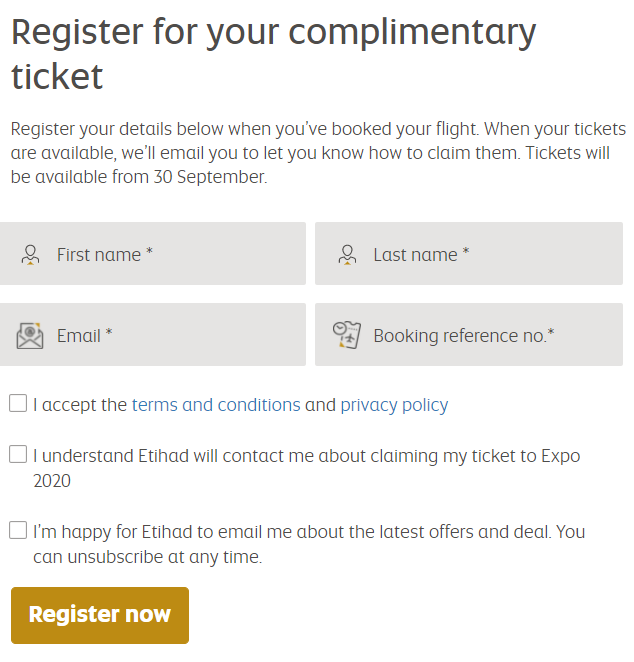Screen dimensions: 634x662
Task: Focus the First name input field
Action: [175, 254]
